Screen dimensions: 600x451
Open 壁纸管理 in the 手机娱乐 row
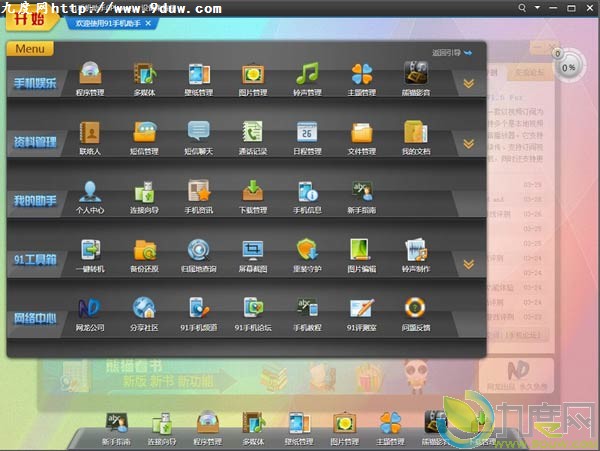click(199, 78)
